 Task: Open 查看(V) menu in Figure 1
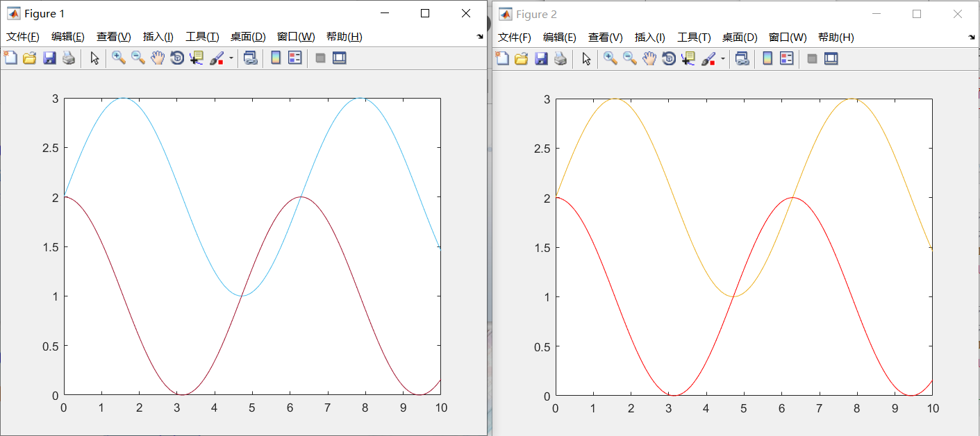[x=114, y=37]
